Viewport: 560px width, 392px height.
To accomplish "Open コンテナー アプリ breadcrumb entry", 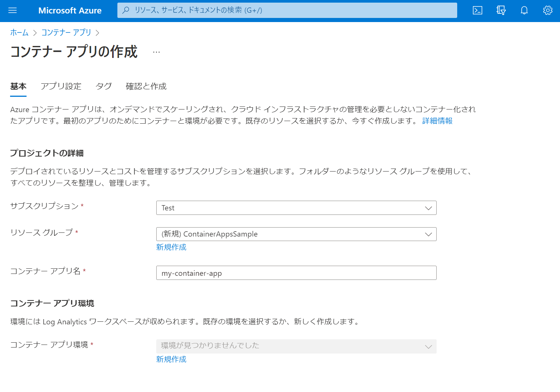I will click(x=66, y=33).
